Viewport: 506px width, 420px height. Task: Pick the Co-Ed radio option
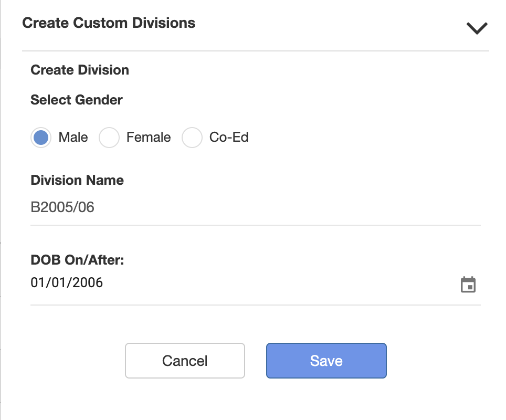[192, 138]
